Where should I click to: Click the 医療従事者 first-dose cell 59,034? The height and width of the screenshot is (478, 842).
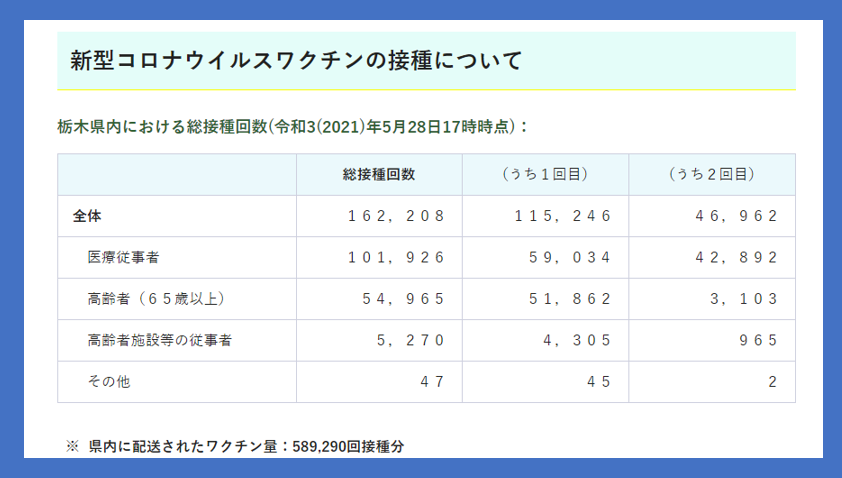pyautogui.click(x=570, y=257)
